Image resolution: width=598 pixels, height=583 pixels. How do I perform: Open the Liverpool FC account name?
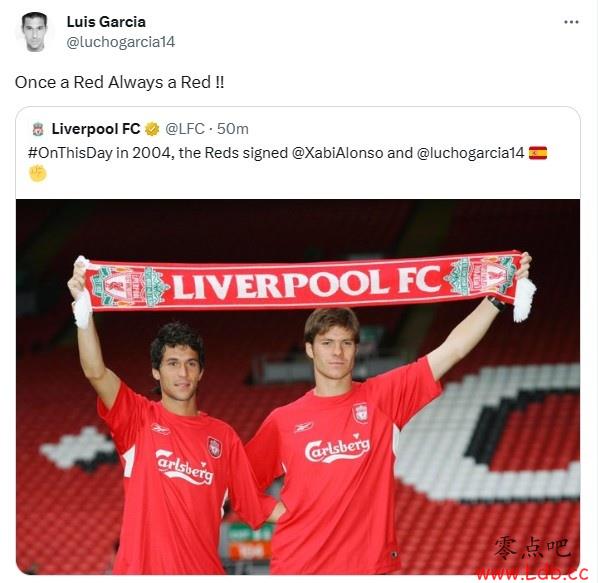[96, 129]
